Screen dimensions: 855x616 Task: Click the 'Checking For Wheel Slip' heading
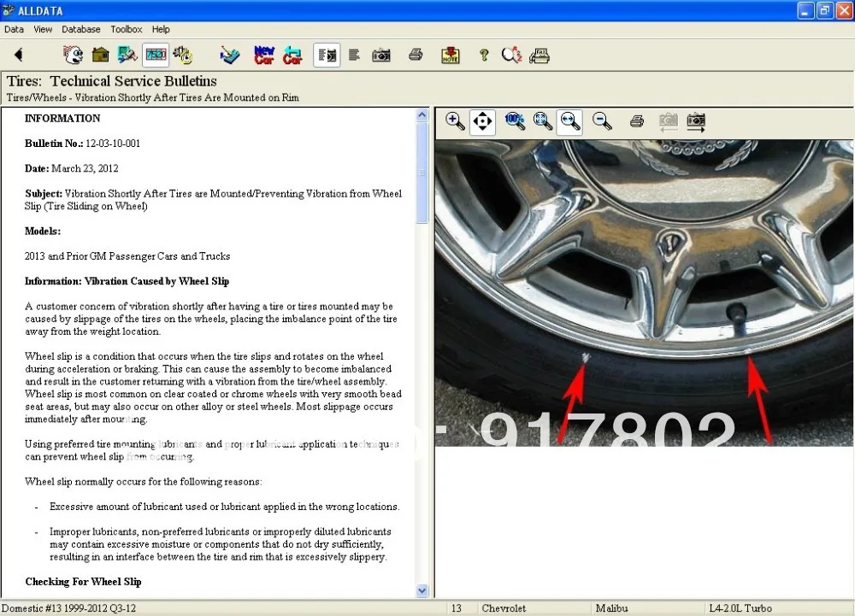point(83,582)
